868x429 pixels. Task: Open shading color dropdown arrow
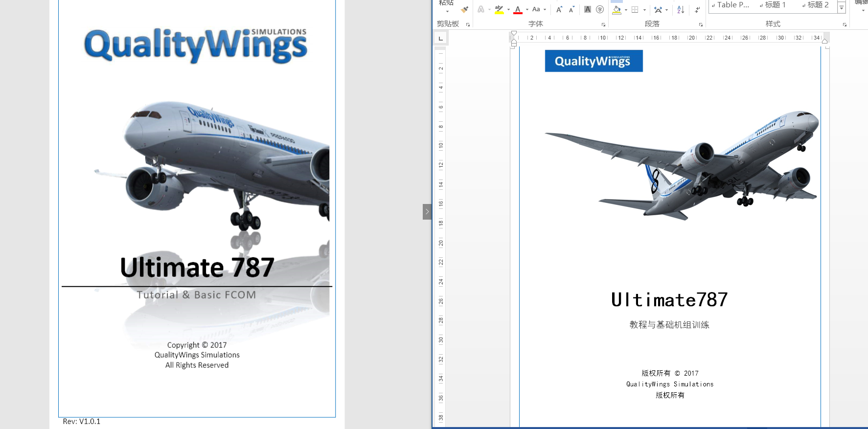pos(626,9)
